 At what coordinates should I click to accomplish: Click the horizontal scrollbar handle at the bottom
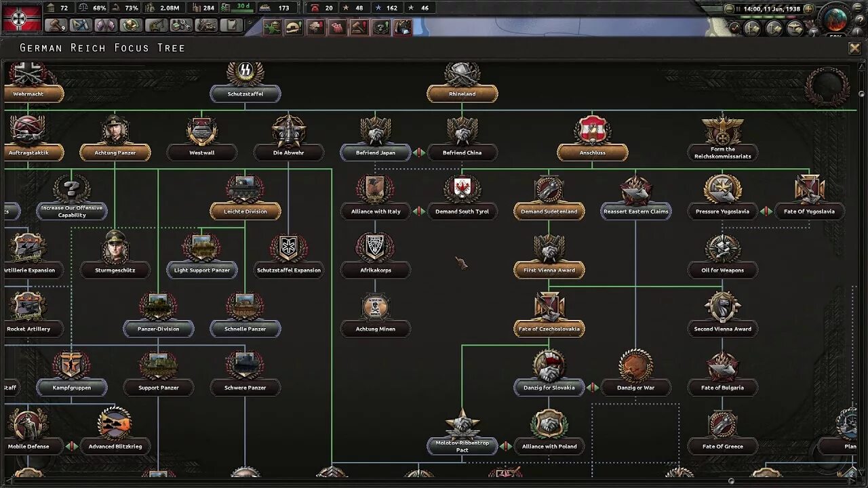coord(731,481)
